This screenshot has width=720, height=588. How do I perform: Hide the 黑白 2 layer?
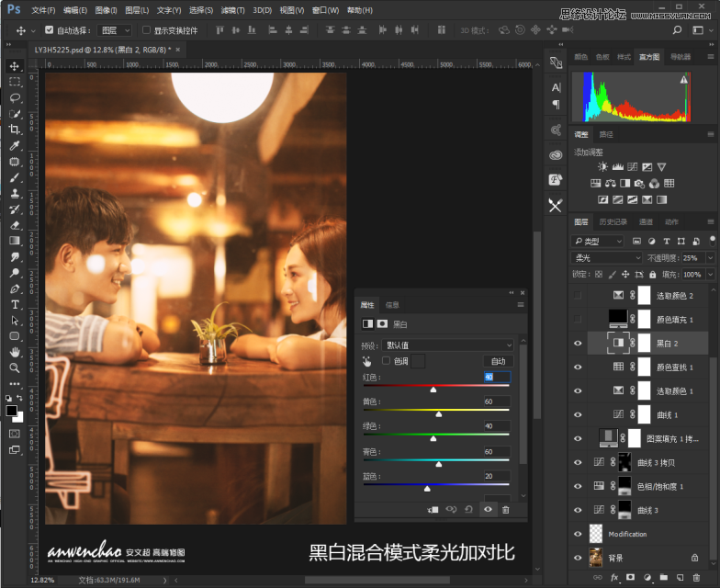578,344
